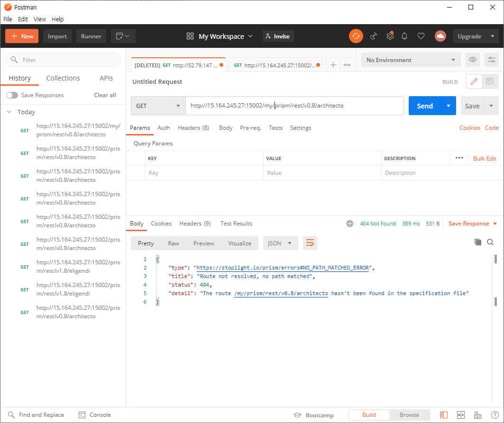
Task: Open notifications bell icon
Action: pos(404,36)
